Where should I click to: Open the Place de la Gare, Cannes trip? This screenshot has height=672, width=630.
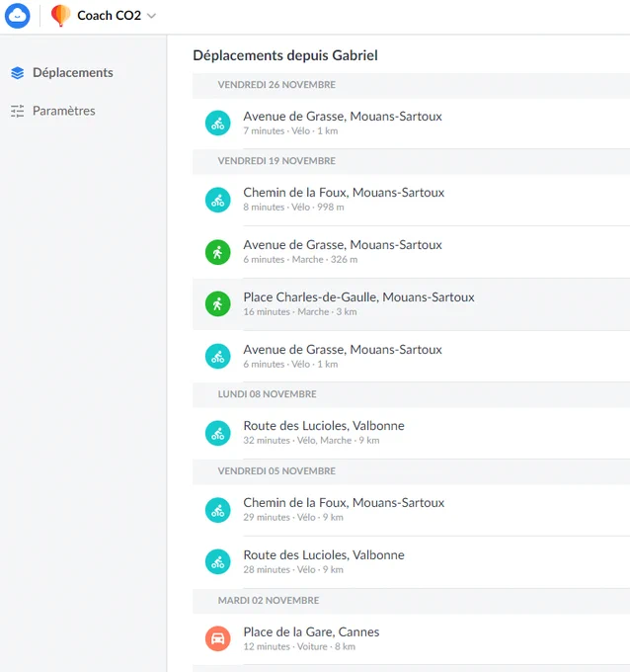pos(411,639)
